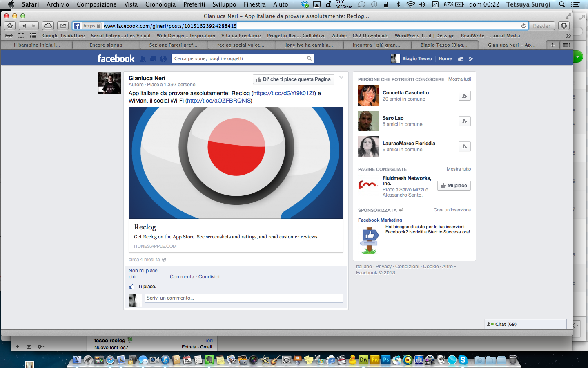Show all bookmarks open-book icon
Viewport: 588px width, 368px height.
[x=21, y=36]
